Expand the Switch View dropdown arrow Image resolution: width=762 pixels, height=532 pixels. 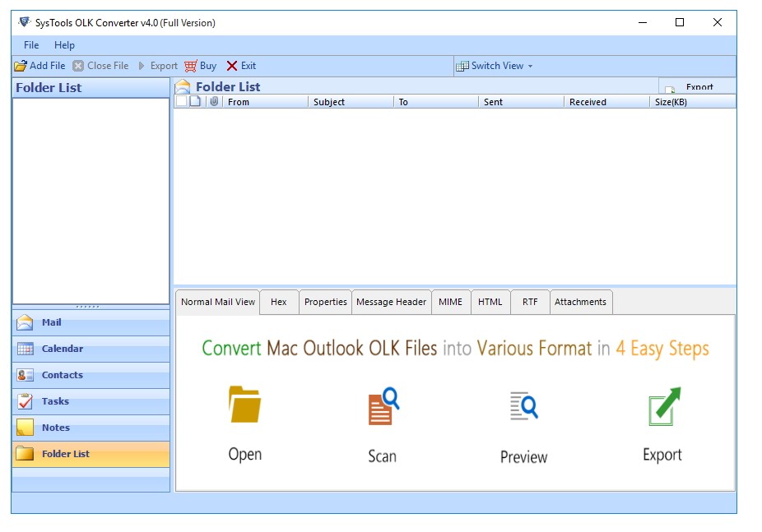530,66
